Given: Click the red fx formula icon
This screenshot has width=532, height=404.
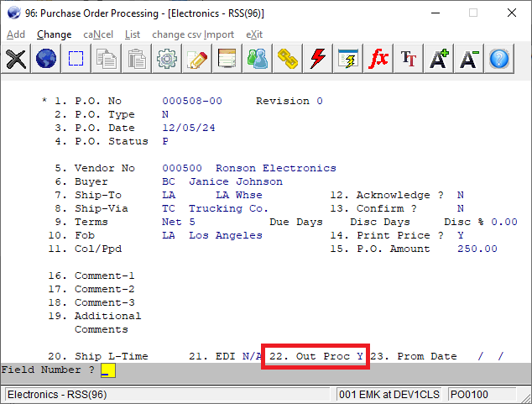Looking at the screenshot, I should pyautogui.click(x=378, y=58).
